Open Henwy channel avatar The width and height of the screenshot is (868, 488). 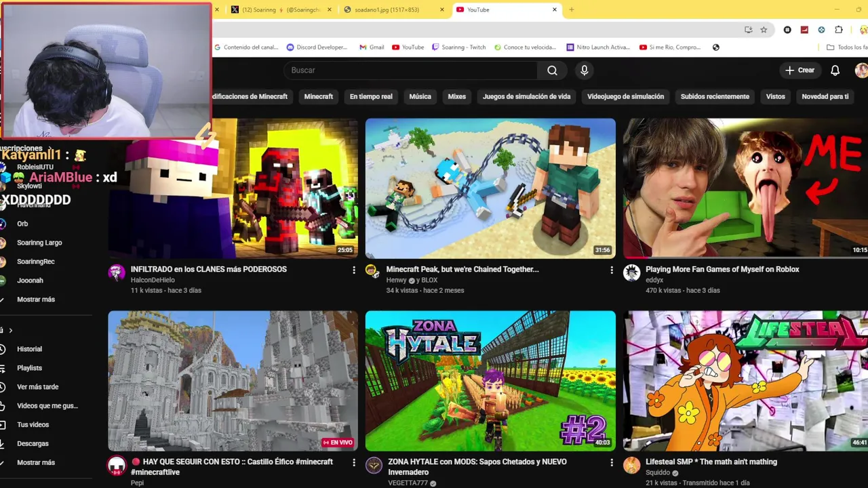(x=372, y=271)
